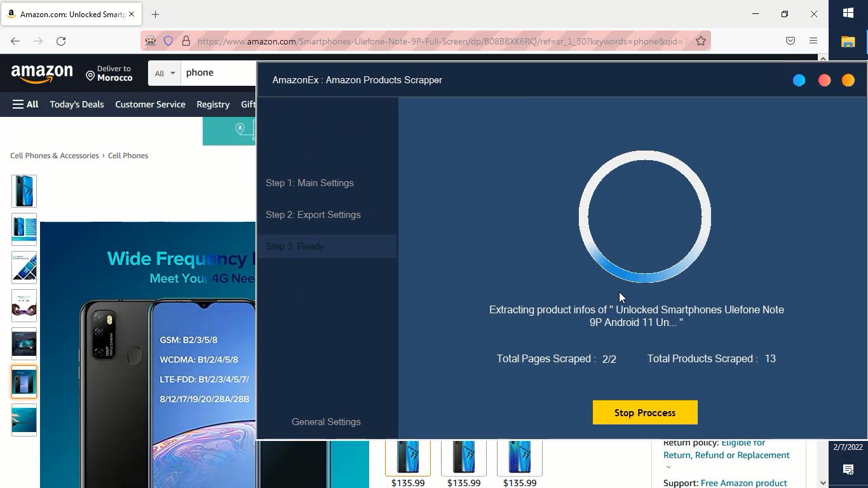Open the tracking protection shield icon

click(x=168, y=41)
